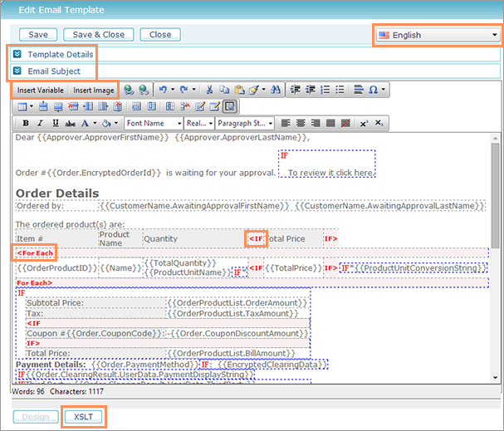Open Find and Replace binoculars icon

275,90
